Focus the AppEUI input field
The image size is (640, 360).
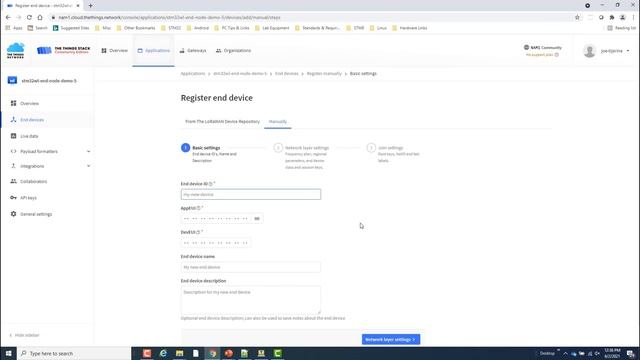(216, 219)
